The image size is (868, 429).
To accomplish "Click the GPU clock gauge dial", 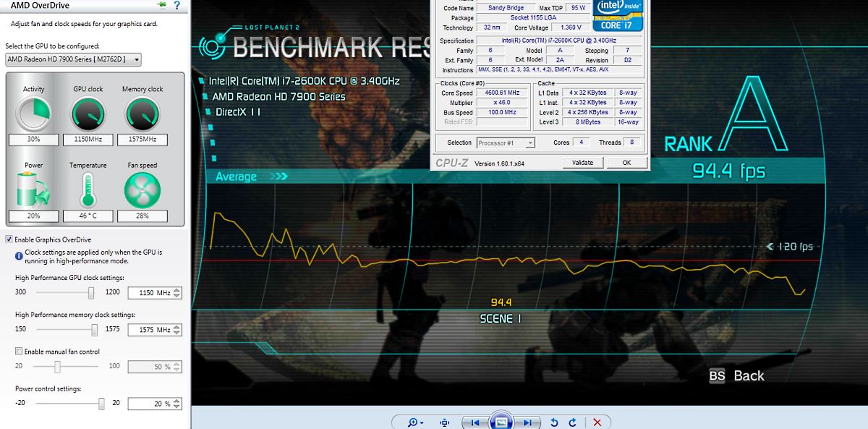I will point(88,113).
